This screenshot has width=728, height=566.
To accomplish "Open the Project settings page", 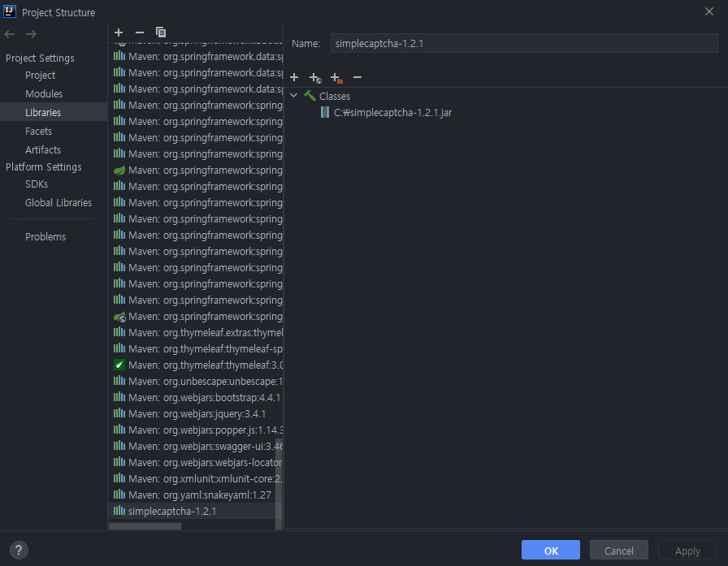I will [41, 76].
